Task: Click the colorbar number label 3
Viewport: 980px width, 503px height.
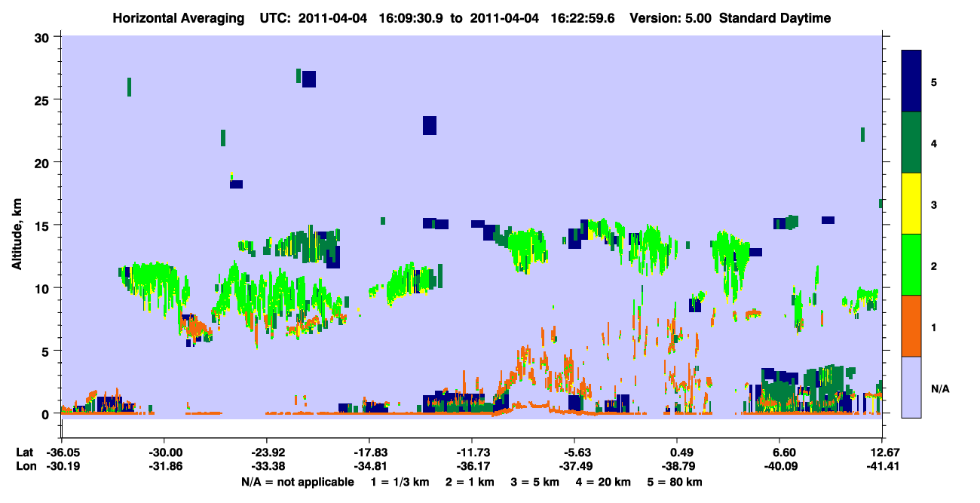Action: [934, 204]
